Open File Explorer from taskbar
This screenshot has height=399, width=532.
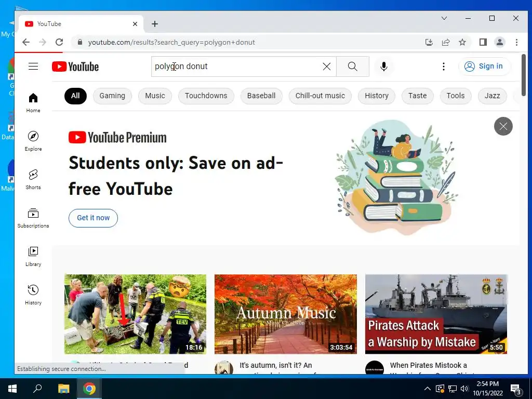pos(63,389)
